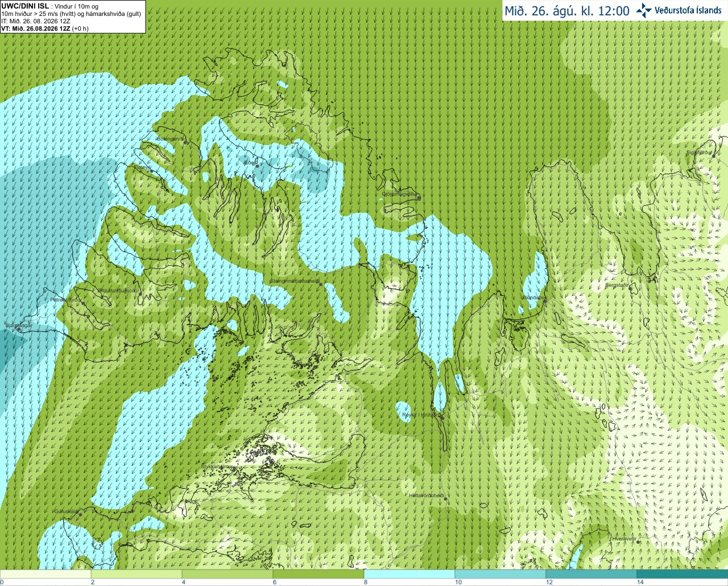Select the Bolungarvík station marker dot
This screenshot has width=728, height=586.
coord(185,142)
